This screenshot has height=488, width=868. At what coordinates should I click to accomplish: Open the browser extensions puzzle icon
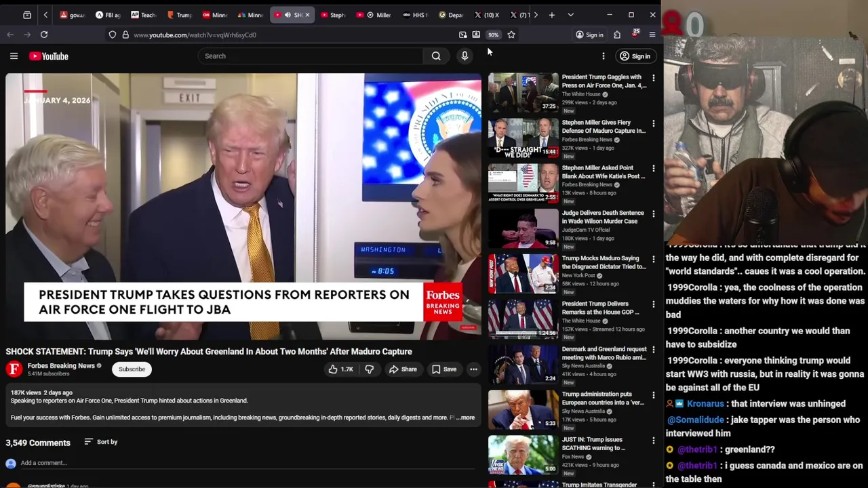pos(617,35)
